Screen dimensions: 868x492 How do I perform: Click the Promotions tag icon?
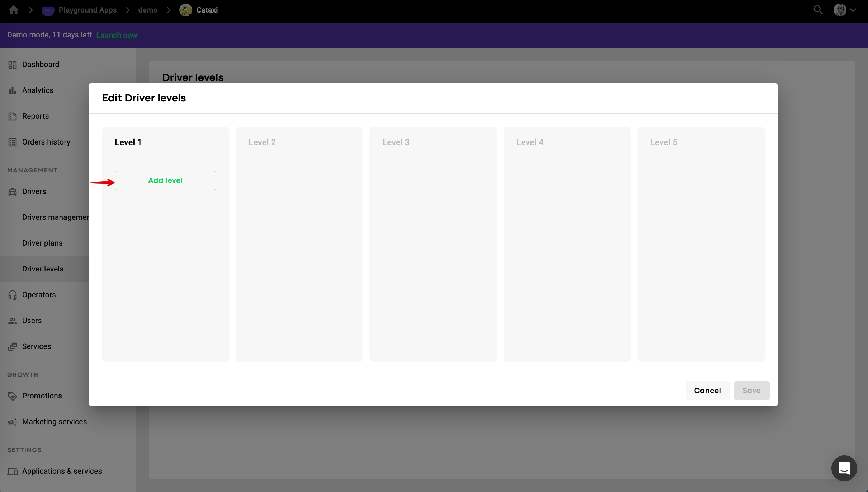[13, 396]
